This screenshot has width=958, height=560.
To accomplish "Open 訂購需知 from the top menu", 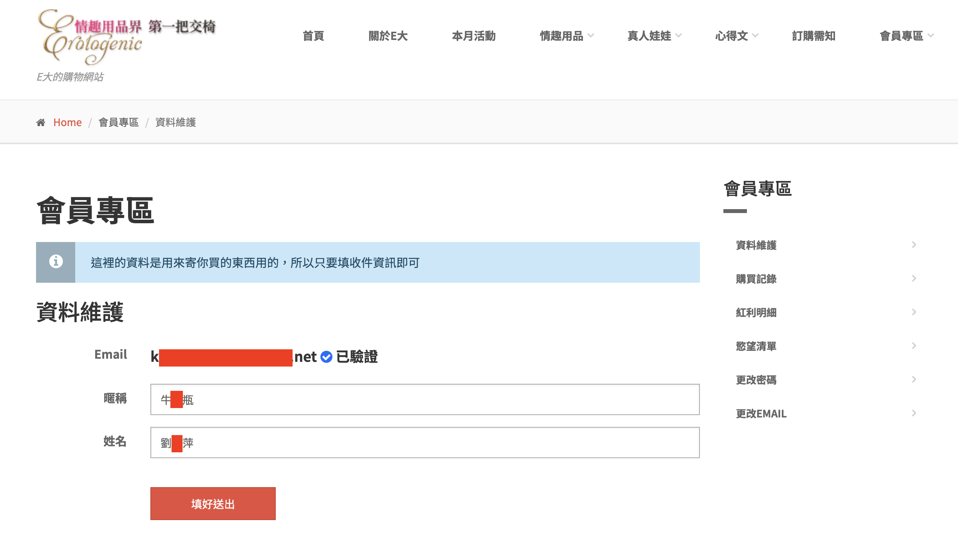I will click(813, 36).
